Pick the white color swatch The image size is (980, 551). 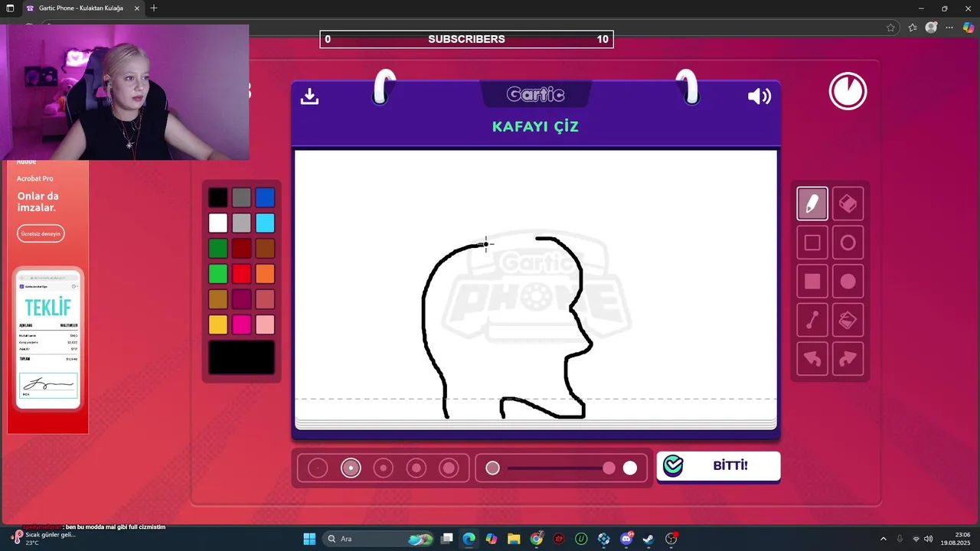[218, 223]
